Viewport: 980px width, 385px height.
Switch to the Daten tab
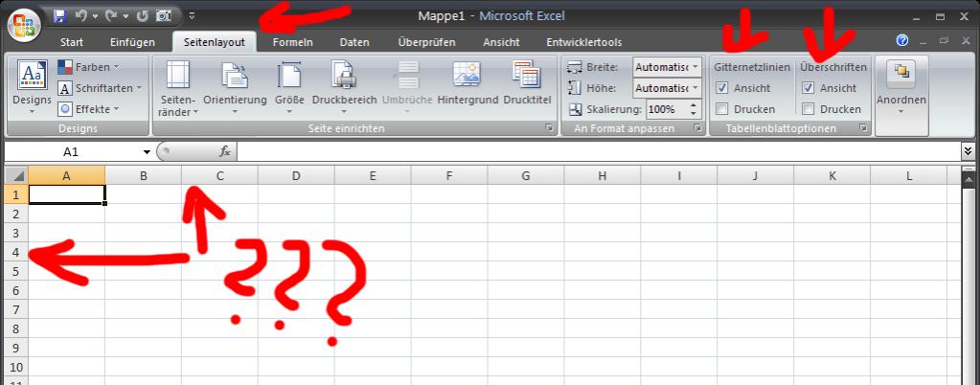click(x=354, y=42)
